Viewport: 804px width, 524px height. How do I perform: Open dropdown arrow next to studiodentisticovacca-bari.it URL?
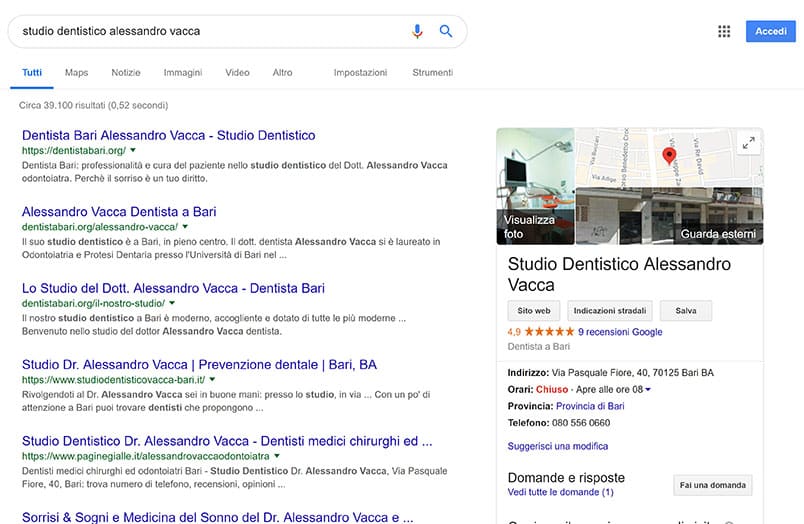pos(214,380)
